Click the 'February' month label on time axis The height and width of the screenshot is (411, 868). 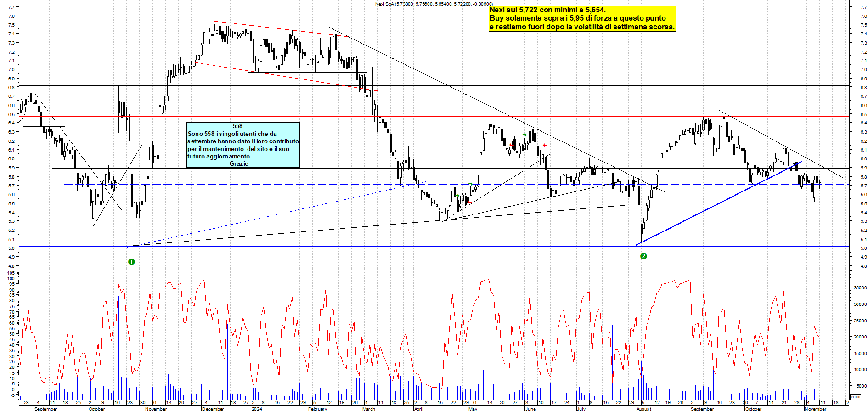317,409
